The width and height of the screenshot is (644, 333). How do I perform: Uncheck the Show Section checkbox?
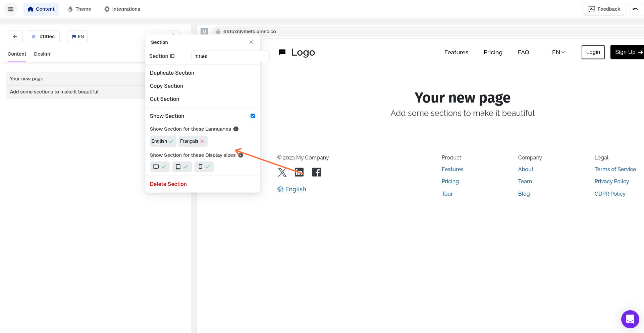point(253,116)
